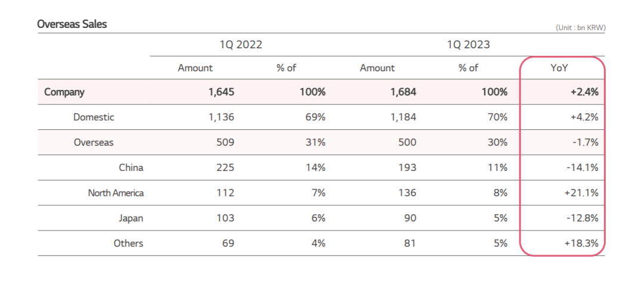The height and width of the screenshot is (287, 644).
Task: Select the 1,645 Company amount cell
Action: click(221, 92)
